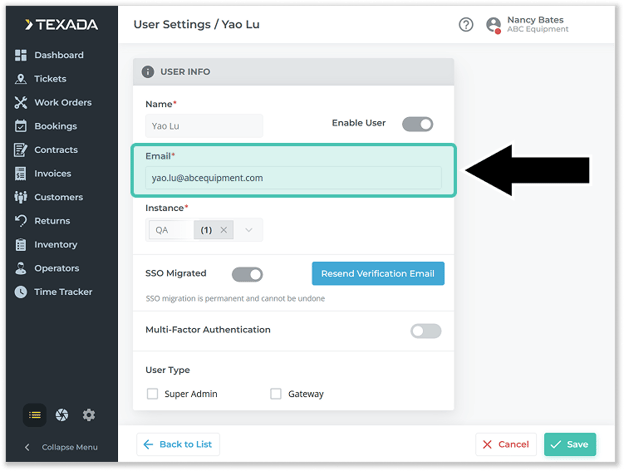This screenshot has width=624, height=471.
Task: Click Resend Verification Email button
Action: pos(378,274)
